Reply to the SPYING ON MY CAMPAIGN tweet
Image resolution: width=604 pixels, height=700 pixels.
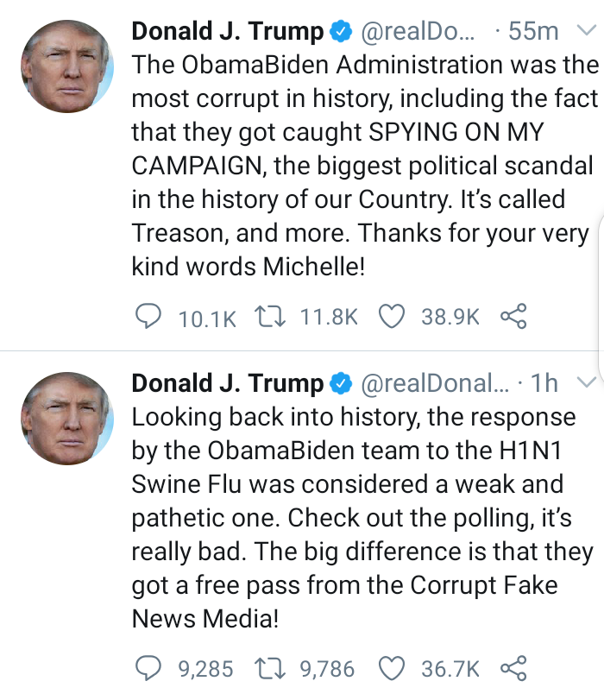149,317
